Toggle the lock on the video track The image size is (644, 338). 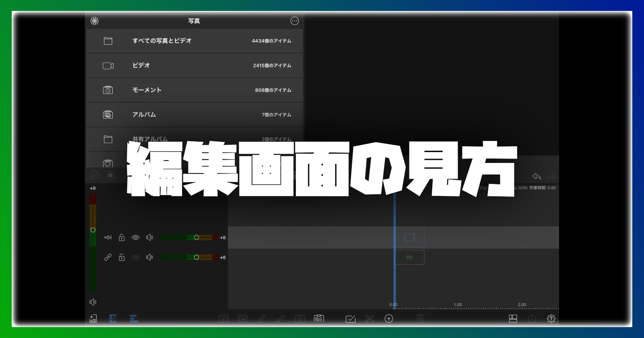[x=122, y=237]
